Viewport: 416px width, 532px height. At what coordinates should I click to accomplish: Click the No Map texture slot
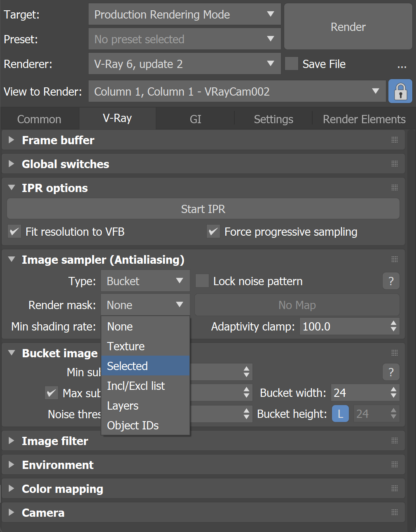click(x=297, y=305)
